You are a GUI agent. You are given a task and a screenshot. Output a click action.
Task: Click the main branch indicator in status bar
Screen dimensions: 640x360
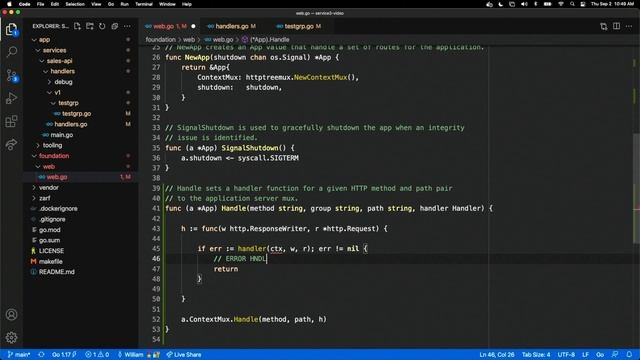[x=19, y=355]
